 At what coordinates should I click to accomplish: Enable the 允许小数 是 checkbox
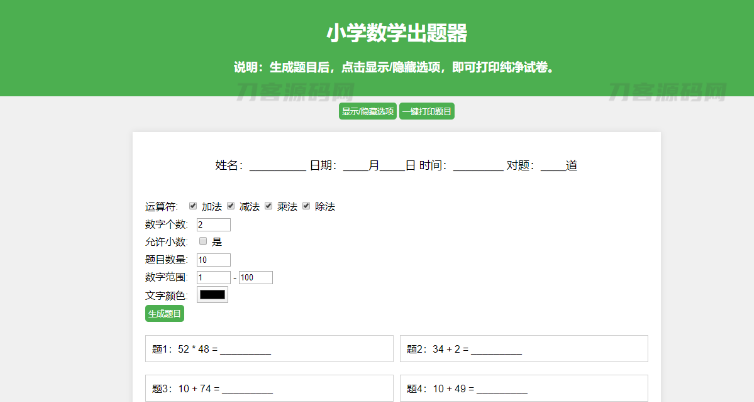pyautogui.click(x=203, y=241)
